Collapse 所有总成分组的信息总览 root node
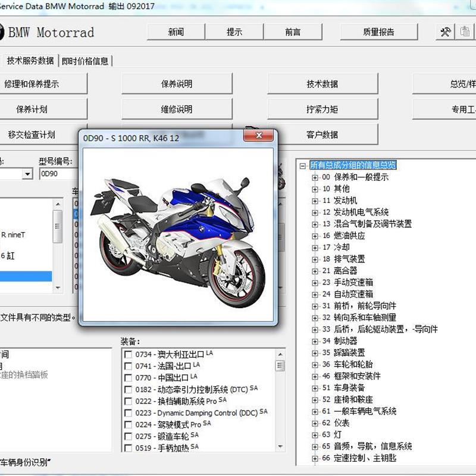Viewport: 476px width, 476px height. 302,166
